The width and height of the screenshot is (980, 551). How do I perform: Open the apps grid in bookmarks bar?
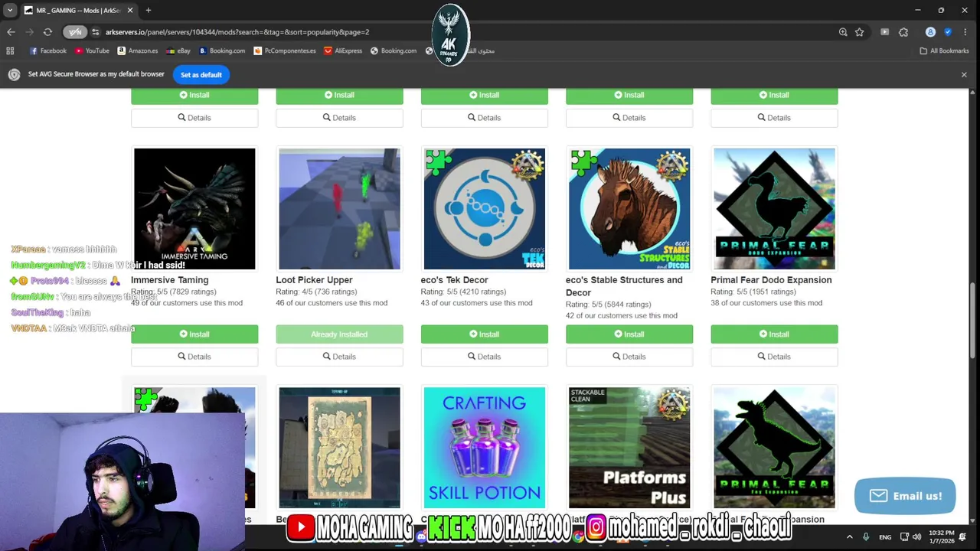(10, 51)
